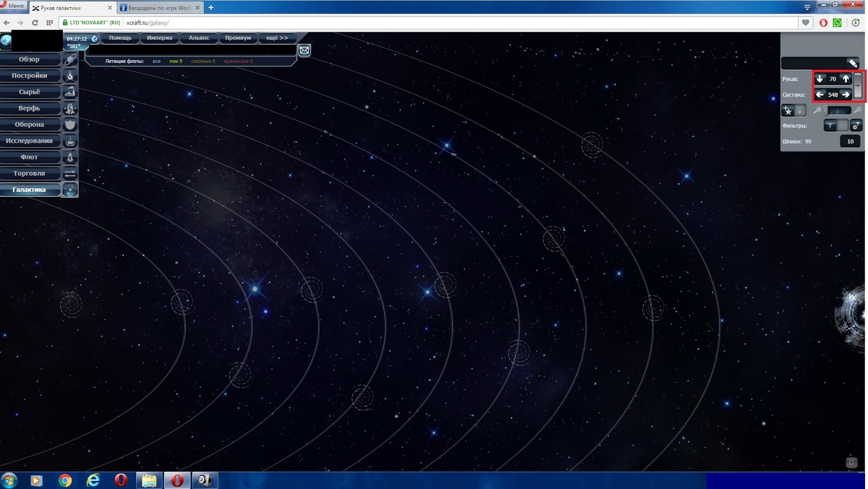Open the Сырьё section
868x489 pixels.
[x=29, y=92]
